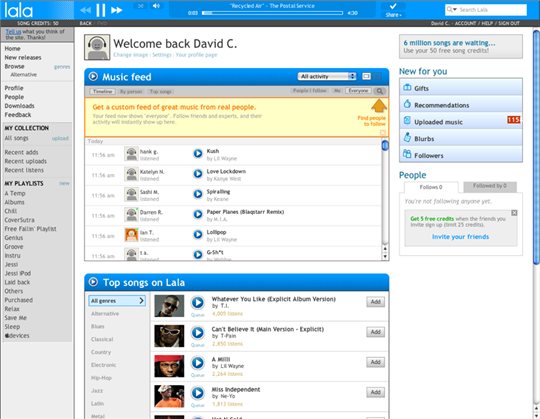
Task: Play Lollipop by Lil Wayne
Action: [x=198, y=234]
